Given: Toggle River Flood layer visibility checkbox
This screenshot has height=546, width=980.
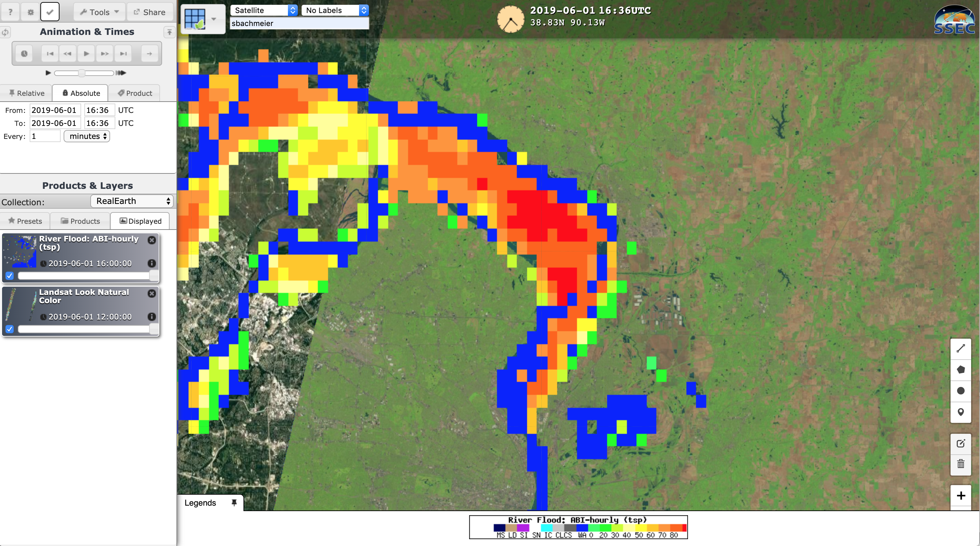Looking at the screenshot, I should point(10,276).
